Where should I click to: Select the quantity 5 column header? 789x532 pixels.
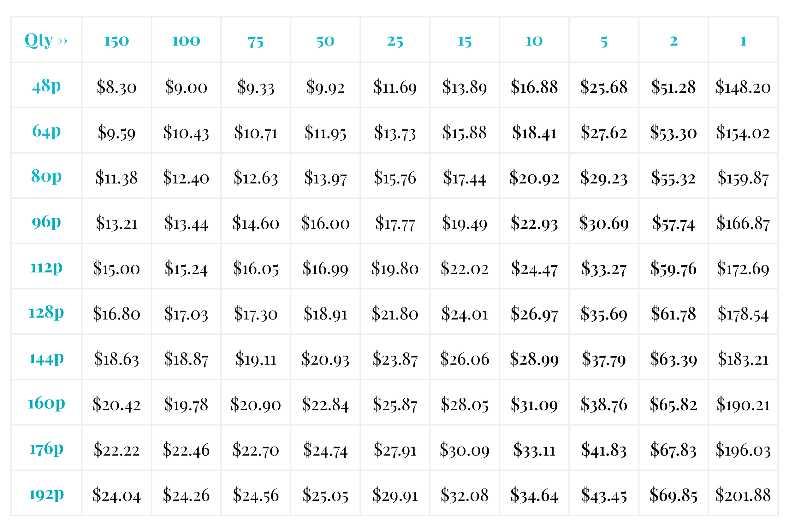point(604,40)
